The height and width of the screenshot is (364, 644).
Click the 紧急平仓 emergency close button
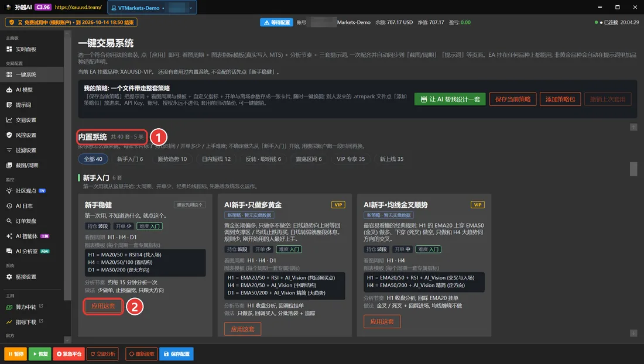(x=68, y=354)
